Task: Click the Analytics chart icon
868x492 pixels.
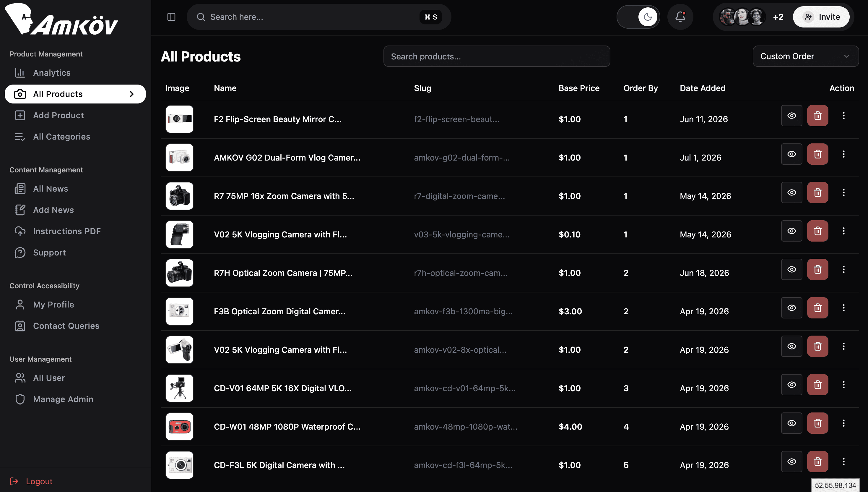Action: [x=20, y=73]
